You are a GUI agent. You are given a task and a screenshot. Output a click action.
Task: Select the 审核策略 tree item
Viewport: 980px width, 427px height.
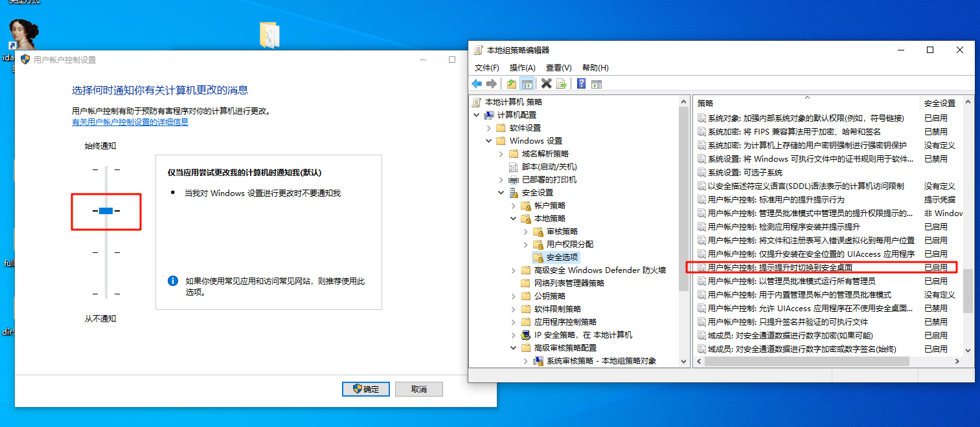click(562, 232)
